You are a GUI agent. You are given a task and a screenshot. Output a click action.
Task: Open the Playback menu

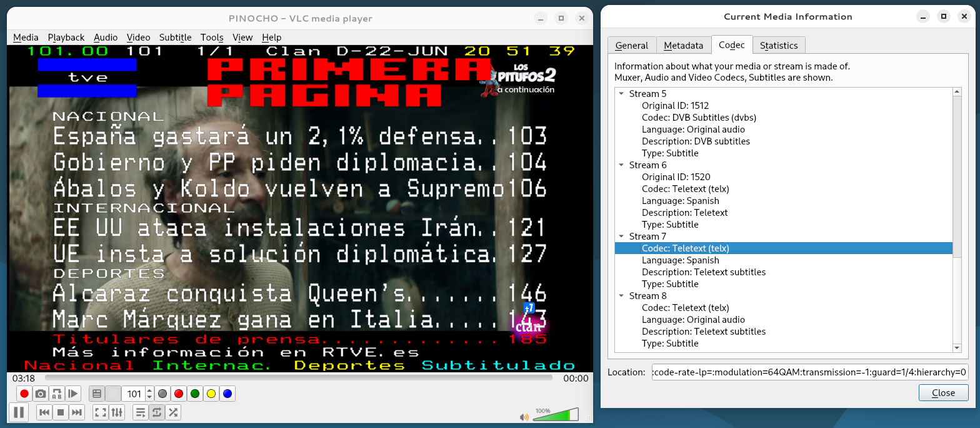coord(66,38)
